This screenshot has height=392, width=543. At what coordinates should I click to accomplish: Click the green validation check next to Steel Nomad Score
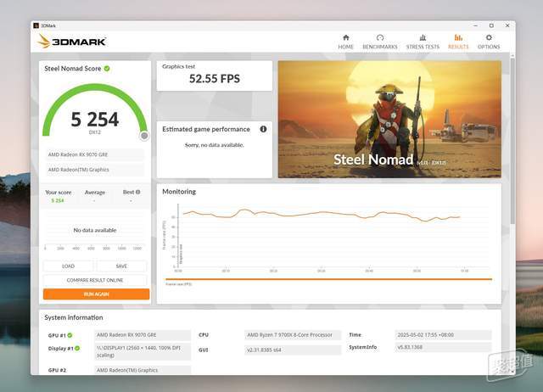(107, 69)
